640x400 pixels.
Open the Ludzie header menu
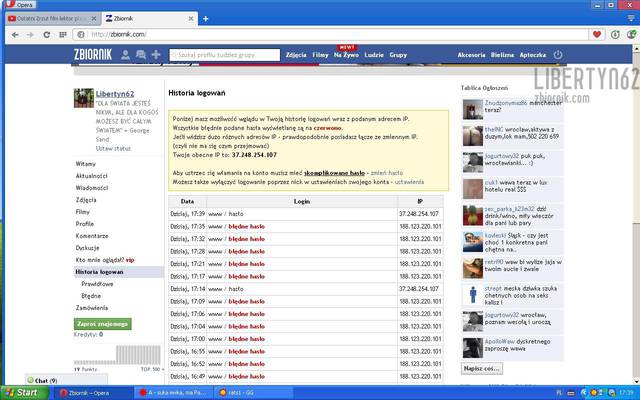pos(374,55)
